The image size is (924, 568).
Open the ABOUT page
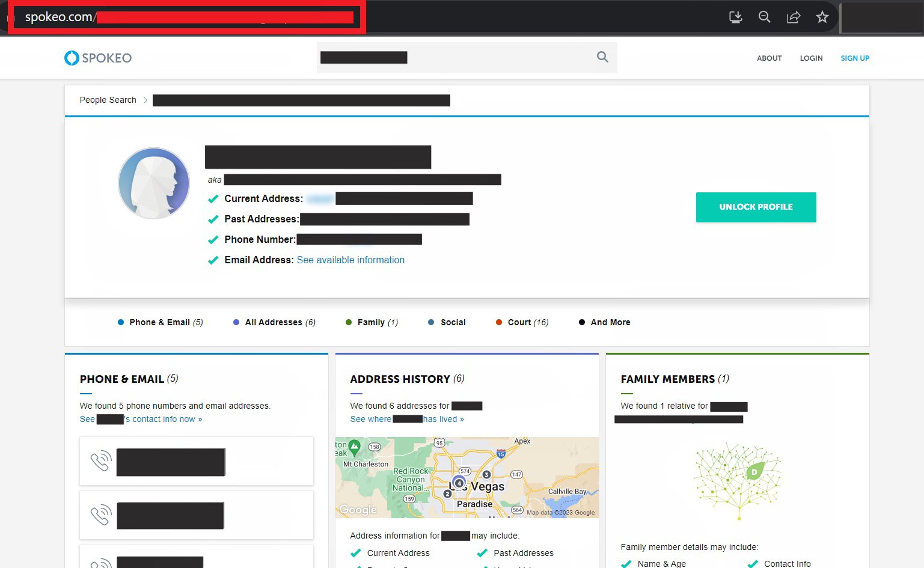(x=769, y=58)
